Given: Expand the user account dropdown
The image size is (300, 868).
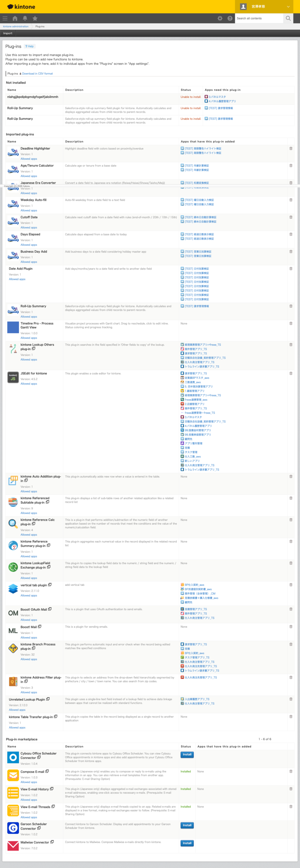Looking at the screenshot, I should pos(288,6).
